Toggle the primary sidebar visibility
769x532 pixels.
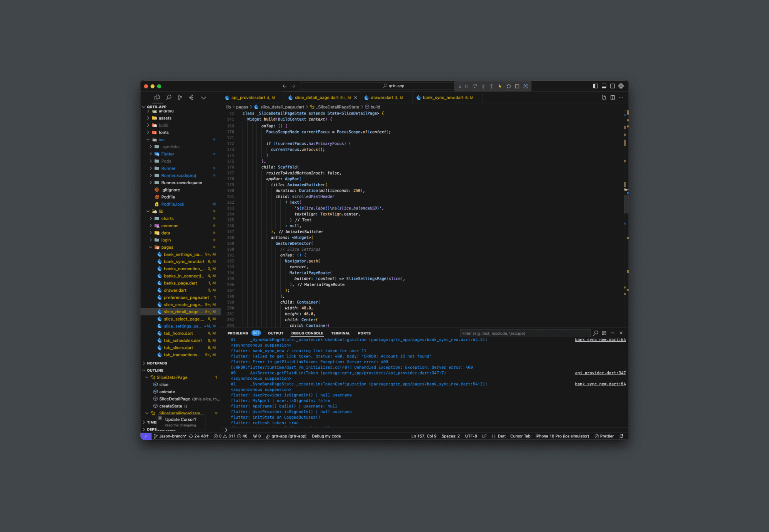(596, 86)
